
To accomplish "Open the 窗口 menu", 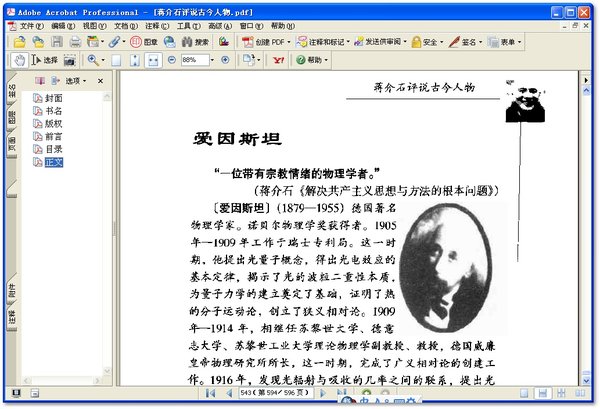I will (251, 26).
